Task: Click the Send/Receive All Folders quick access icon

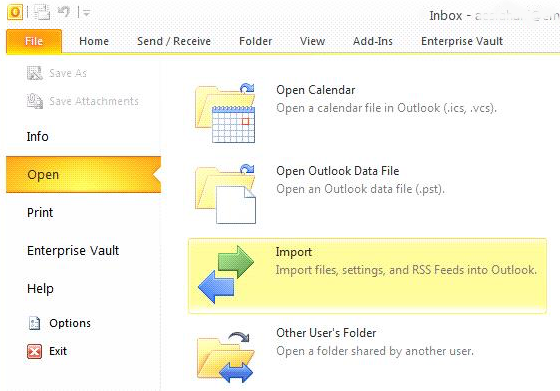Action: 42,12
